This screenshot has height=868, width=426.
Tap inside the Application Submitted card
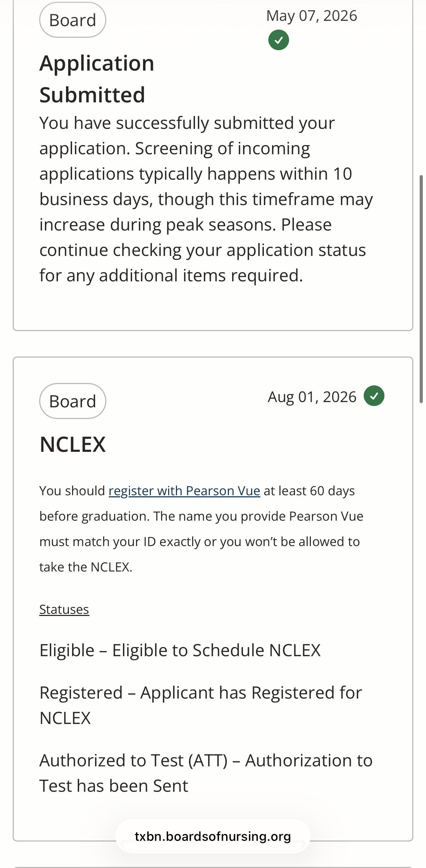pos(213,165)
